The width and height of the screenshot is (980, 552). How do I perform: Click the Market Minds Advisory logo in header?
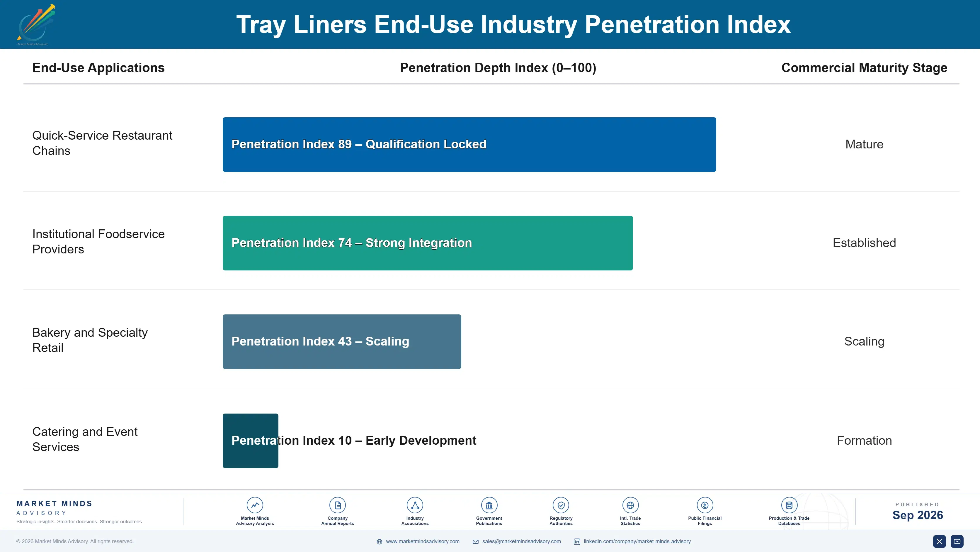pos(36,25)
